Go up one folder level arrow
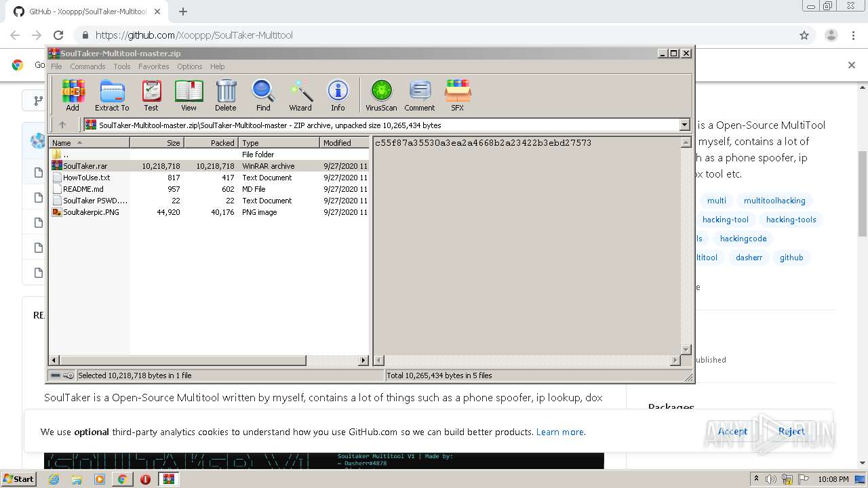This screenshot has height=488, width=868. [x=62, y=125]
